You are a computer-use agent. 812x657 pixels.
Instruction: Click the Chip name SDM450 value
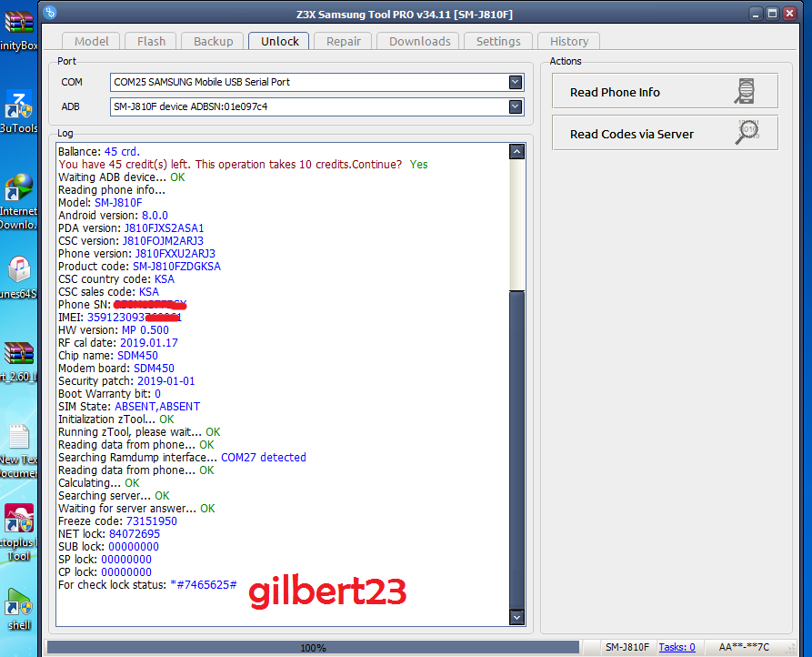coord(137,356)
